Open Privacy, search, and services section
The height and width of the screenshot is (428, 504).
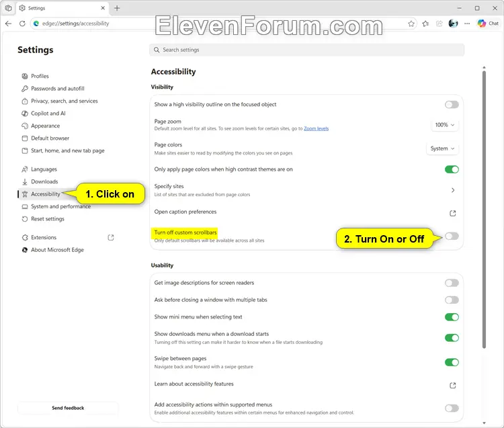point(65,101)
